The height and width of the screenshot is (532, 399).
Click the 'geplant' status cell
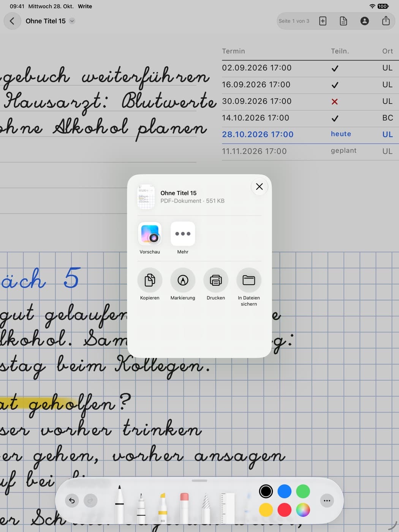pos(344,150)
